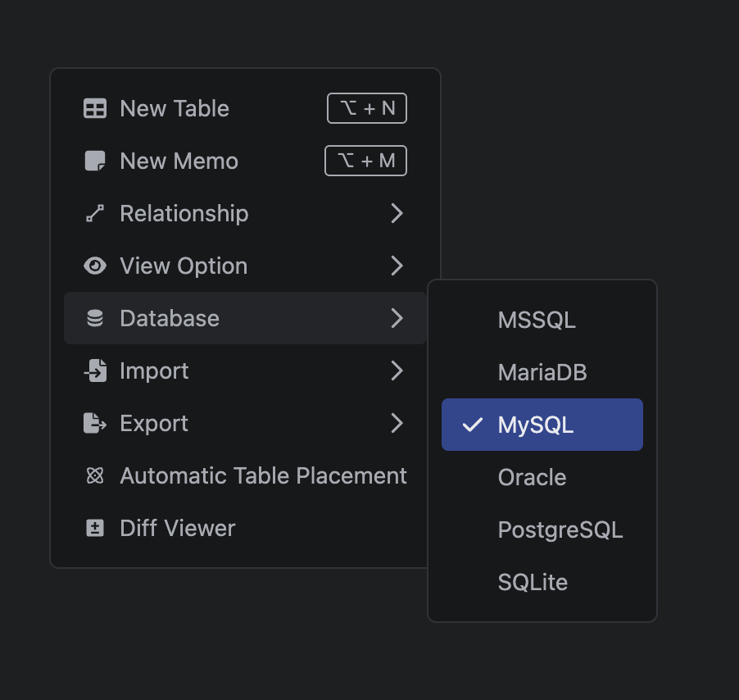This screenshot has width=739, height=700.
Task: Click the View Option eye icon
Action: (95, 266)
